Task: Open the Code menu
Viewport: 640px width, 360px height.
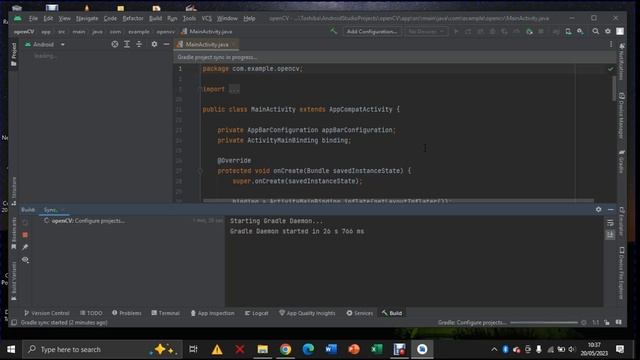Action: pyautogui.click(x=110, y=18)
